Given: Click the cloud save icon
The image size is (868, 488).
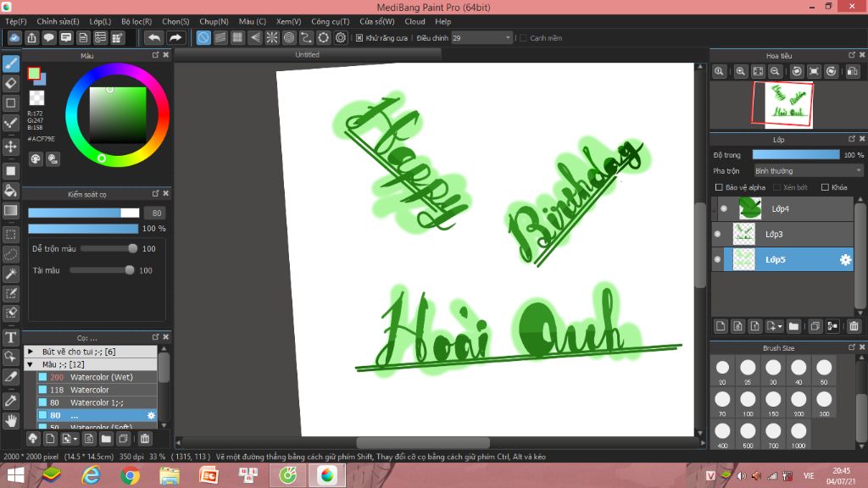Looking at the screenshot, I should point(14,37).
